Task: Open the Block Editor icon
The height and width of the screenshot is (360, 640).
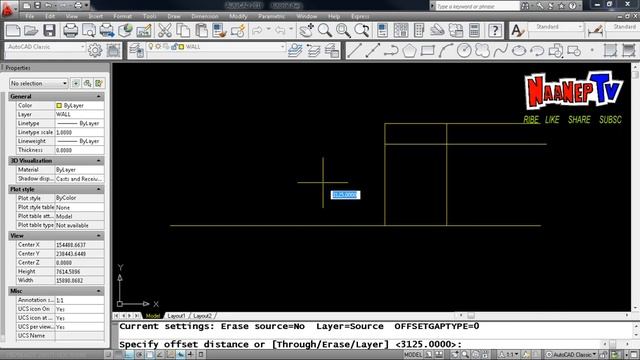Action: pos(238,31)
